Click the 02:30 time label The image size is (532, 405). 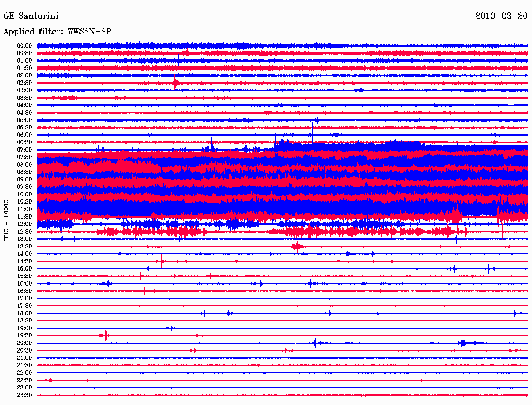pyautogui.click(x=24, y=83)
